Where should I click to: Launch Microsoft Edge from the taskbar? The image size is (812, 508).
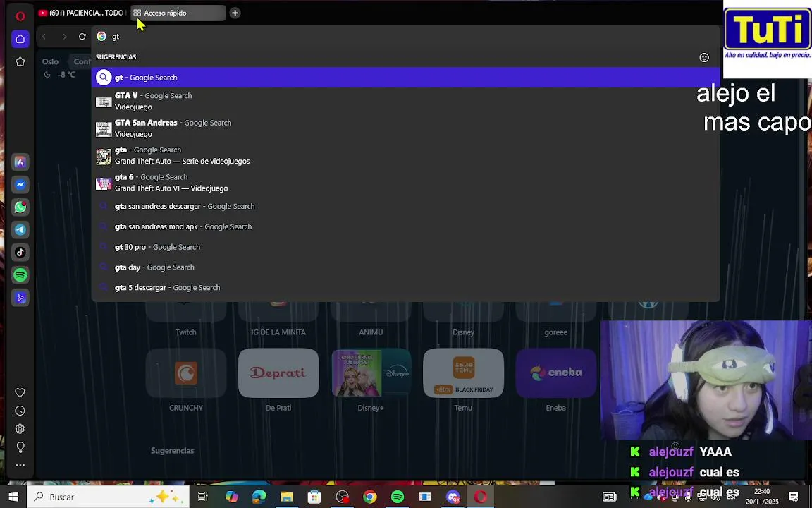click(x=259, y=497)
